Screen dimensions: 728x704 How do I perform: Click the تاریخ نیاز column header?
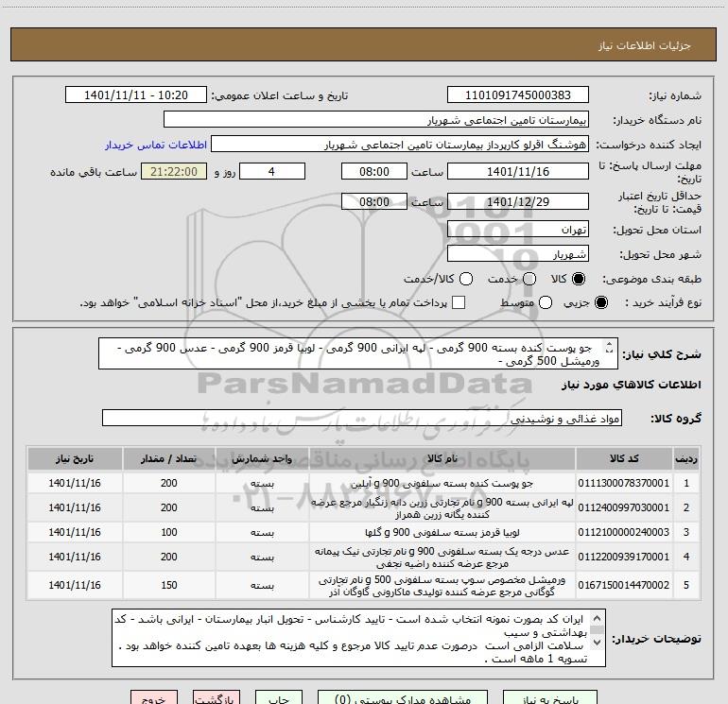point(75,458)
